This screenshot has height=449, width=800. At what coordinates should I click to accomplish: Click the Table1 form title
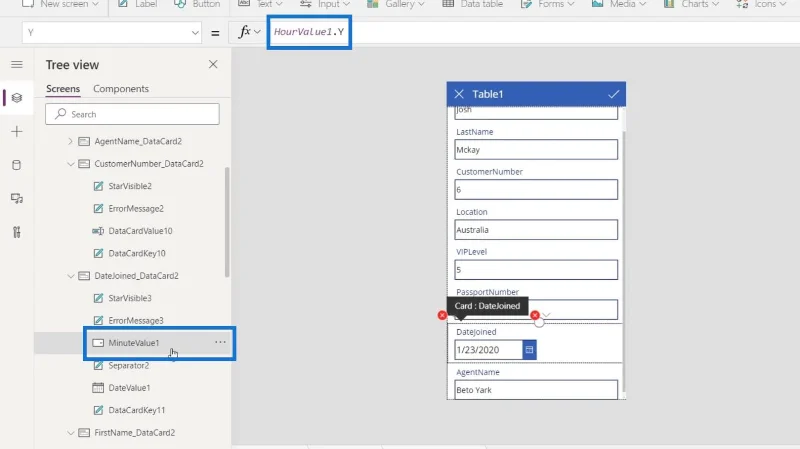pyautogui.click(x=488, y=94)
